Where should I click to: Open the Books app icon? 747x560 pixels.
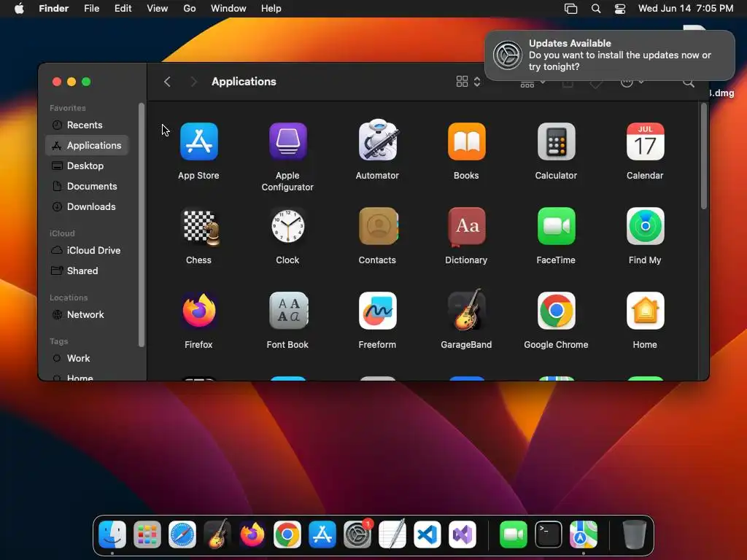coord(466,141)
